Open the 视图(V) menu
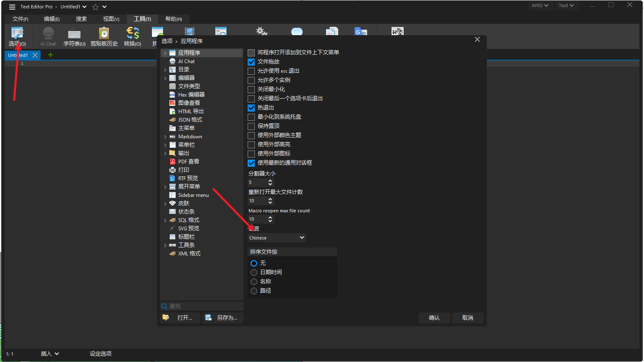The width and height of the screenshot is (644, 362). (x=110, y=19)
